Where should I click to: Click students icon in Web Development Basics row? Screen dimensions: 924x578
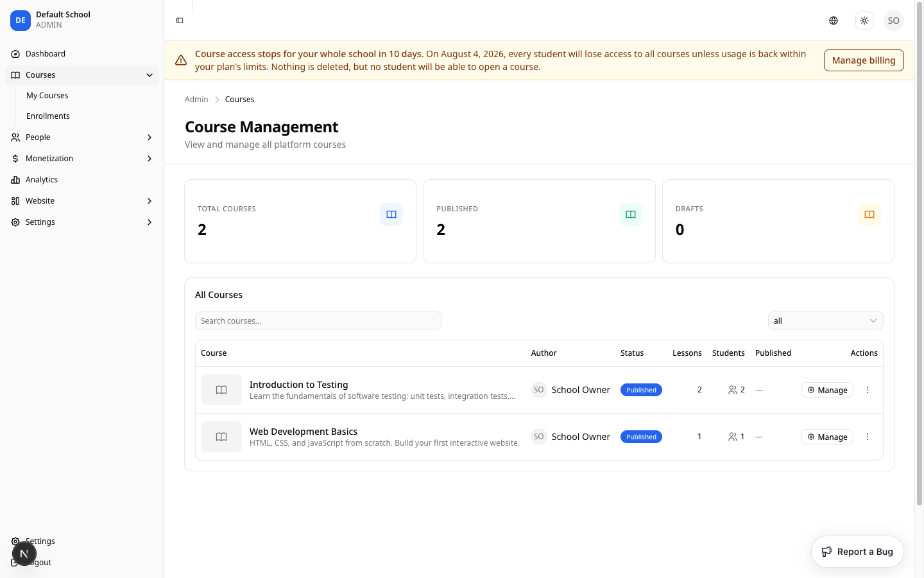[x=733, y=437]
